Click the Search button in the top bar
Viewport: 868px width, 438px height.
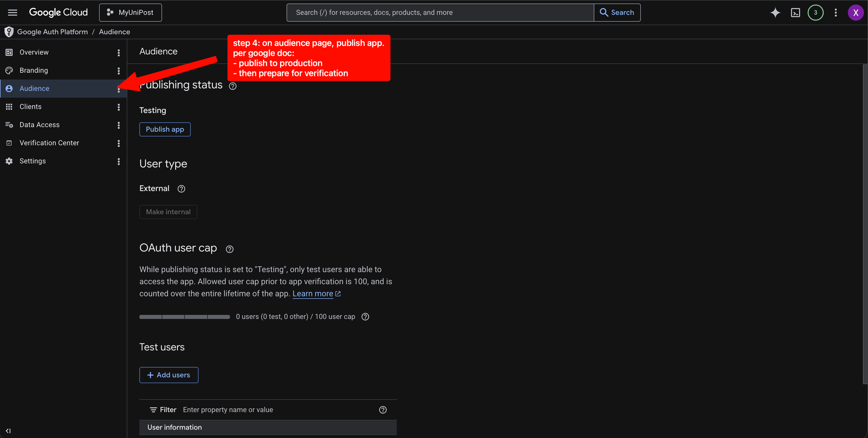tap(617, 13)
